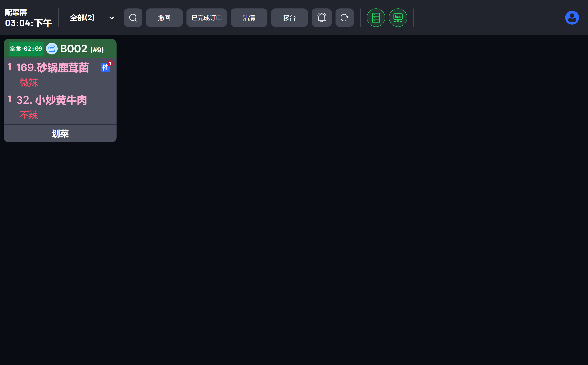Image resolution: width=588 pixels, height=365 pixels.
Task: Click the 不辣 spice note
Action: (x=29, y=115)
